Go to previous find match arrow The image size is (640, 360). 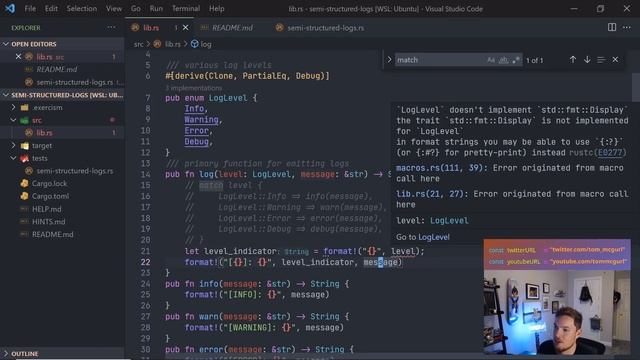click(573, 60)
